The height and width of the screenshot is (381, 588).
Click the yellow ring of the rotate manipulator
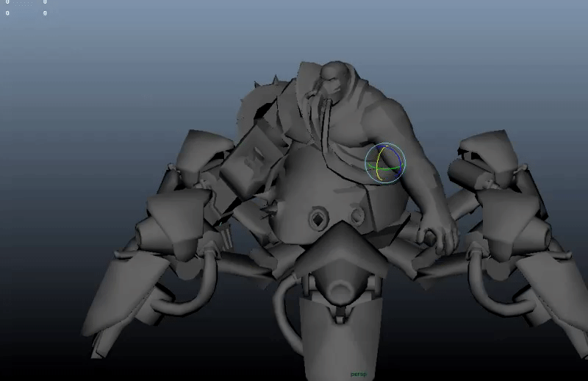click(376, 167)
